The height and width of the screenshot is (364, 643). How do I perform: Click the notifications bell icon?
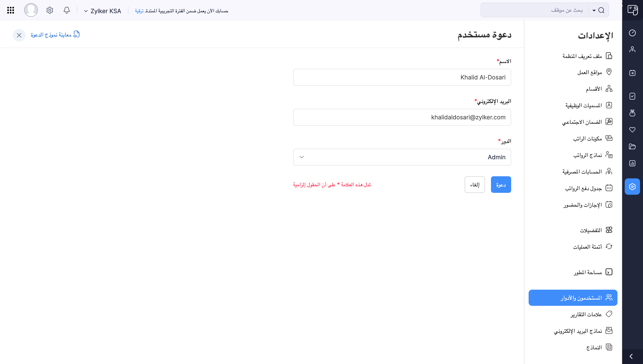(67, 10)
